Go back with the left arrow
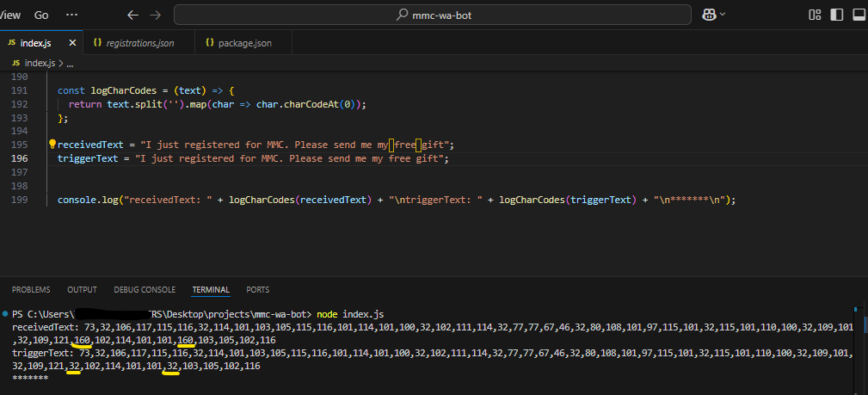Viewport: 868px width, 395px height. tap(132, 15)
